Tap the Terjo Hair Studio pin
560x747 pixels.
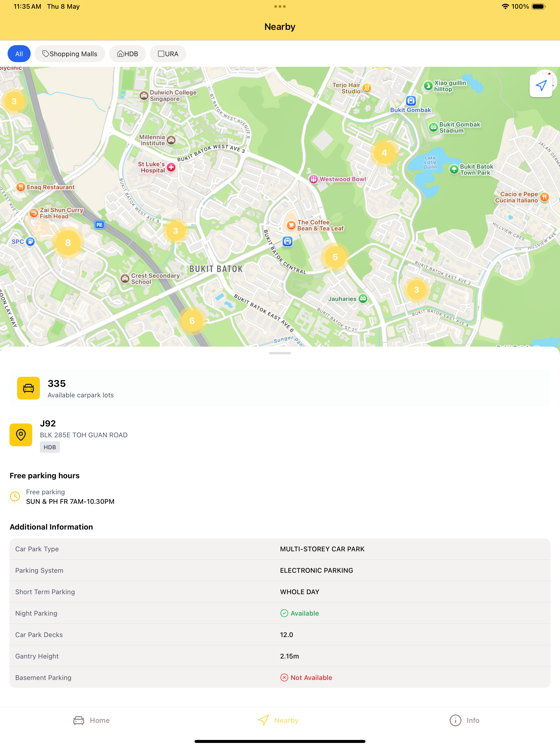coord(367,88)
